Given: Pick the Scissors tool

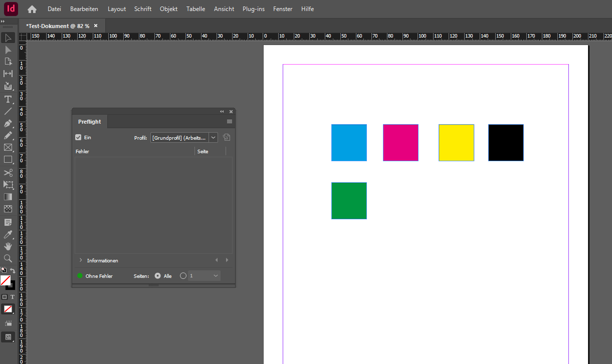Looking at the screenshot, I should coord(8,173).
